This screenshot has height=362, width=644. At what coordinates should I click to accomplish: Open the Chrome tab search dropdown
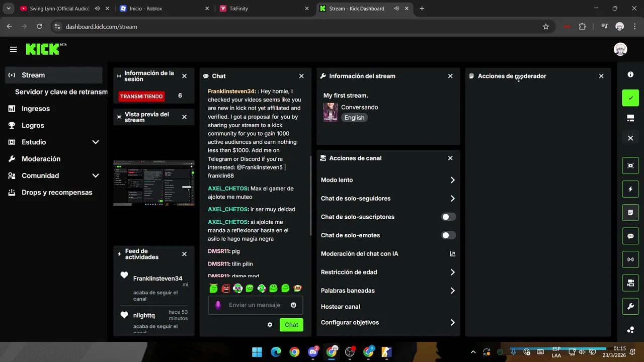coord(9,9)
